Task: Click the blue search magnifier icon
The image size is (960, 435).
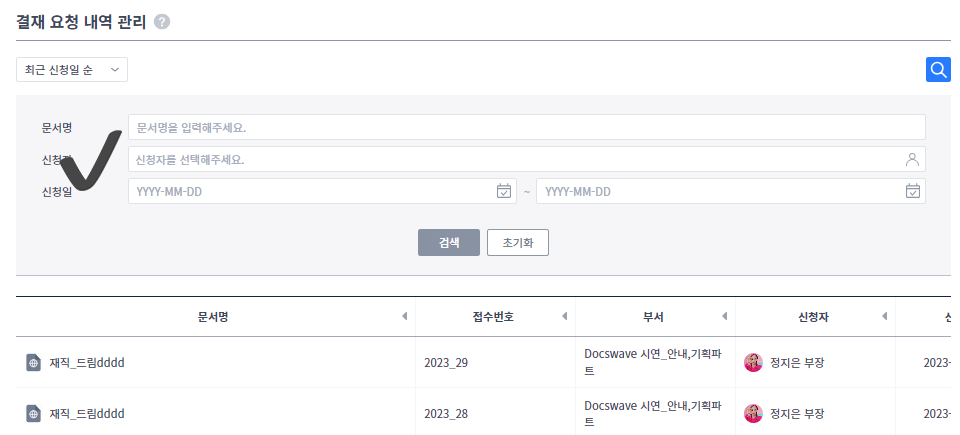Action: coord(938,70)
